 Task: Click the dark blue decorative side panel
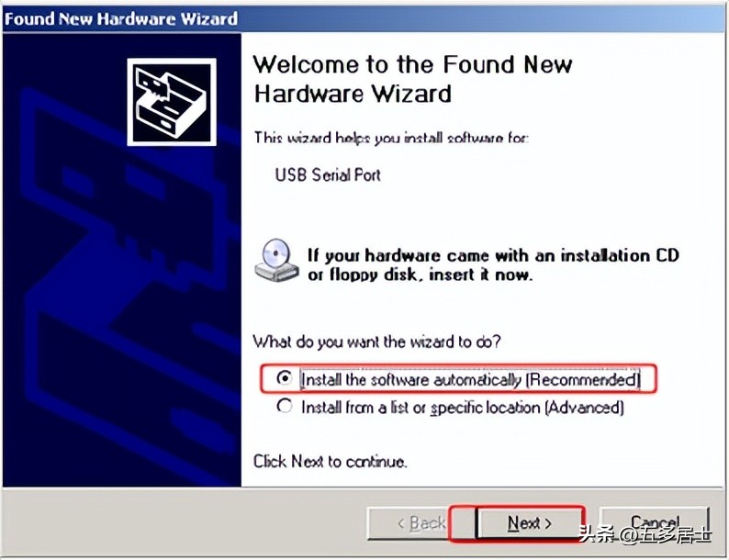(122, 260)
